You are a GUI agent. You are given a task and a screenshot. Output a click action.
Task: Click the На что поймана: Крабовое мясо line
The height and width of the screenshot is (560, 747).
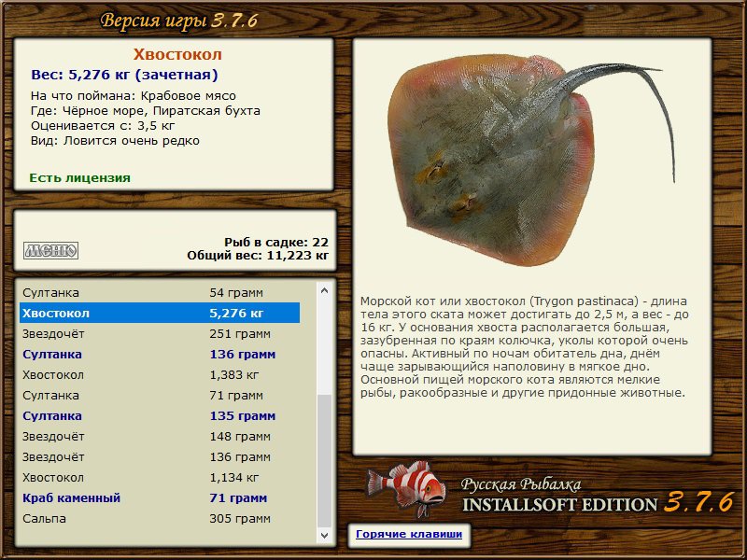(134, 96)
